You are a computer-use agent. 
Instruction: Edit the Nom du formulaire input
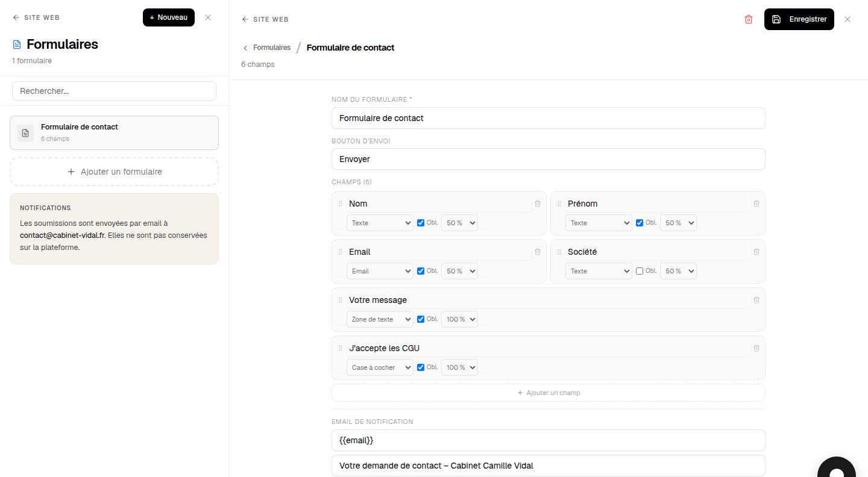549,118
